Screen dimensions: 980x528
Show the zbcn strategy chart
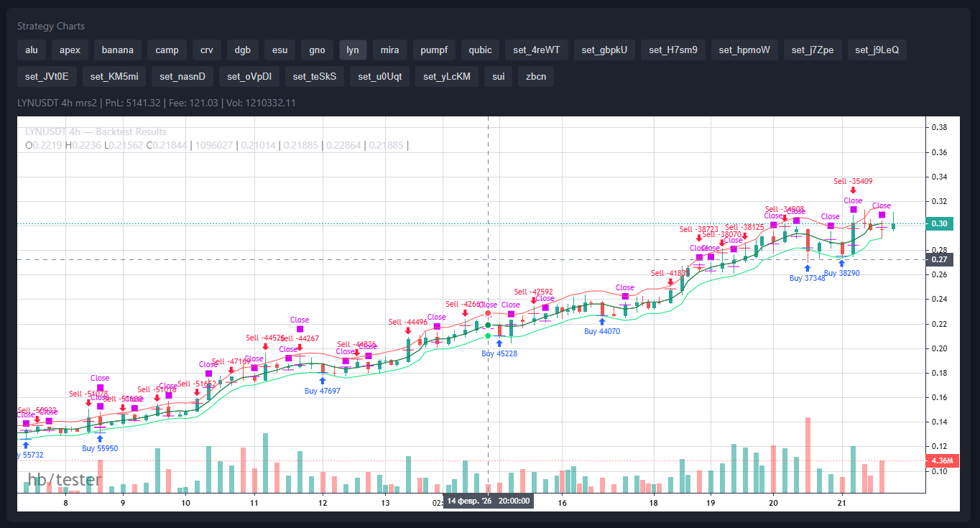tap(535, 76)
